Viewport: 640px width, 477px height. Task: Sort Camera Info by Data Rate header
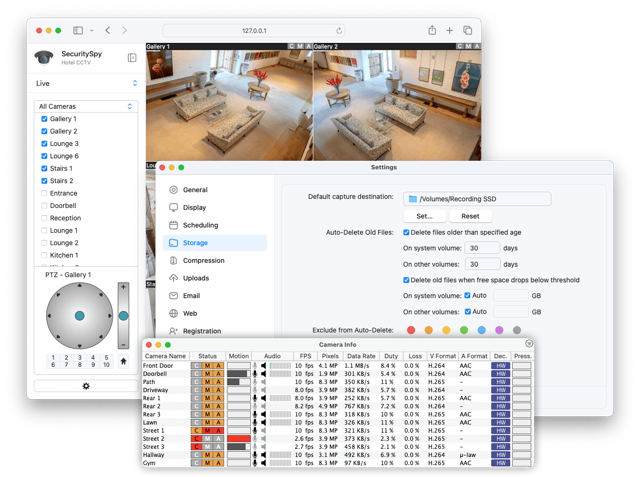(361, 356)
